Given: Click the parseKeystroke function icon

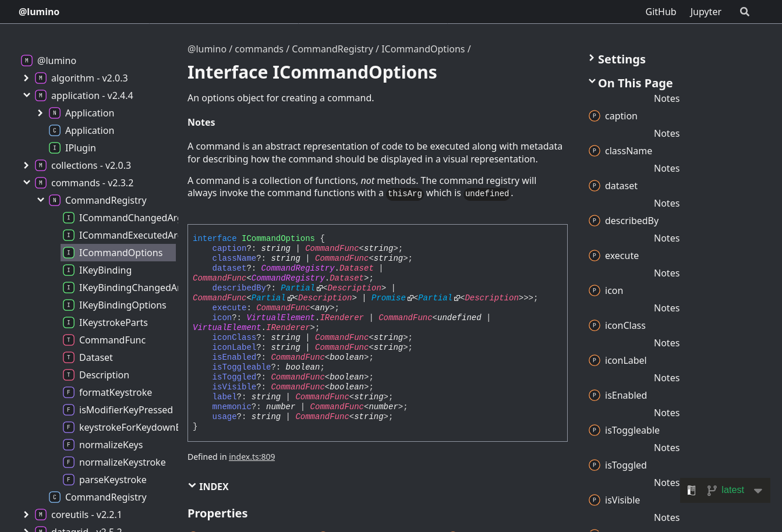Looking at the screenshot, I should pos(68,480).
